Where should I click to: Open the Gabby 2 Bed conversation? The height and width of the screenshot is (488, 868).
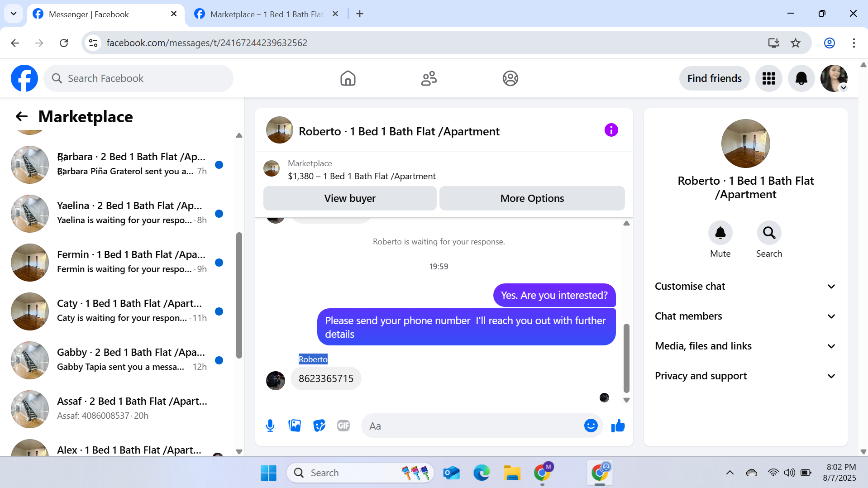pyautogui.click(x=119, y=360)
